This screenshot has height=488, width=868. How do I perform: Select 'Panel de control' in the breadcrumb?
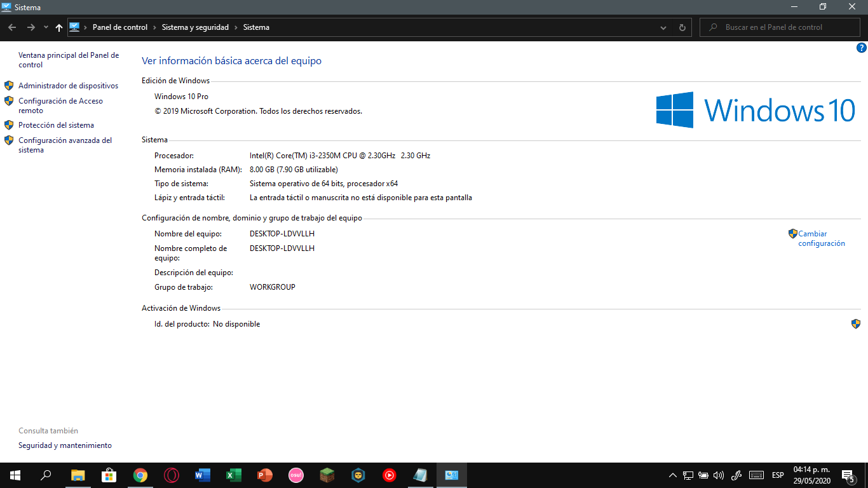(x=119, y=27)
